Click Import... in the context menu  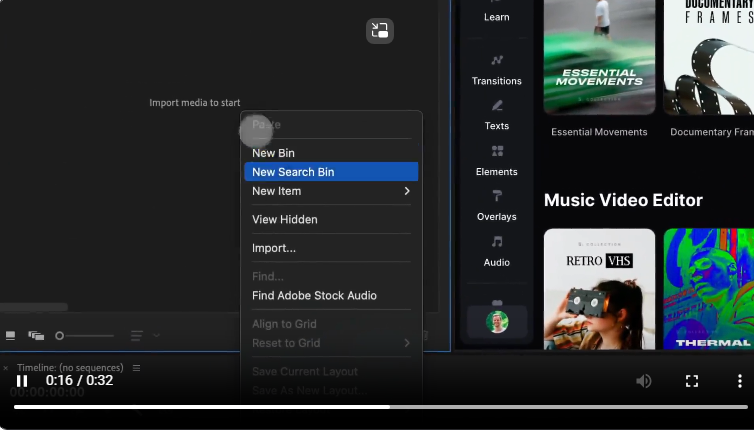pos(330,248)
